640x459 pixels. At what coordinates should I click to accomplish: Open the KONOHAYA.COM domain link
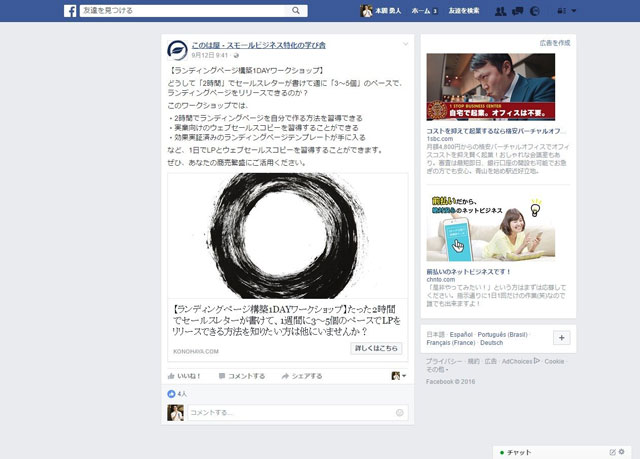(196, 351)
